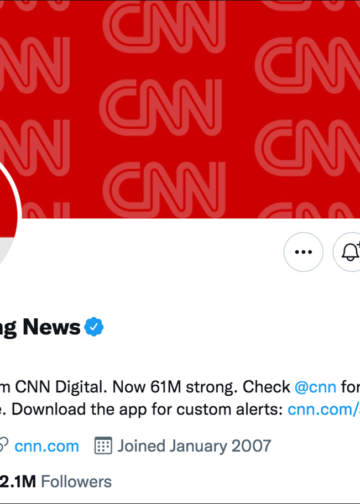Click the Now 61M strong bio text
This screenshot has height=504, width=360.
[x=175, y=387]
